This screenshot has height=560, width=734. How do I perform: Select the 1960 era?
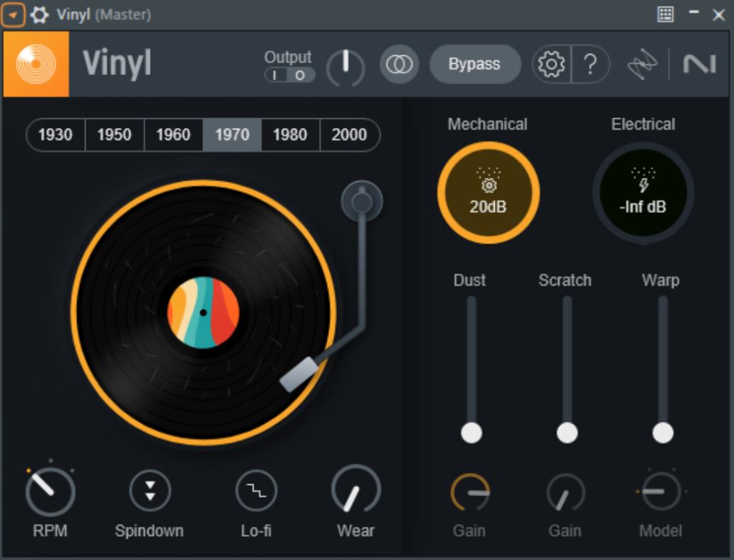173,135
